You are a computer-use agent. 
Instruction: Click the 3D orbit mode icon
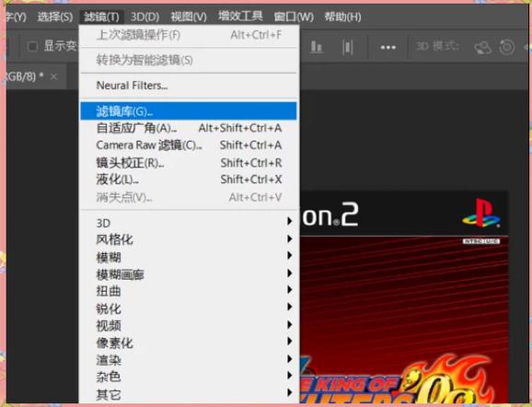(483, 48)
